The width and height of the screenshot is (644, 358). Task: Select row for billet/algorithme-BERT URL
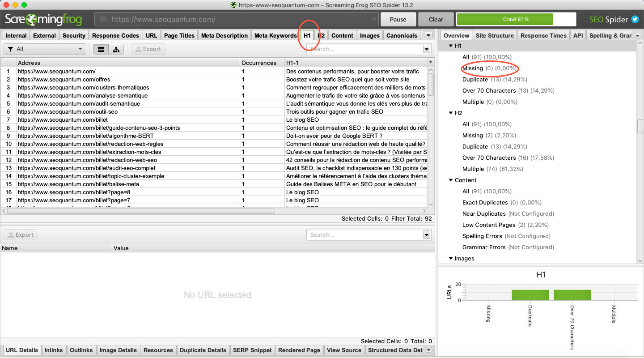[x=214, y=136]
